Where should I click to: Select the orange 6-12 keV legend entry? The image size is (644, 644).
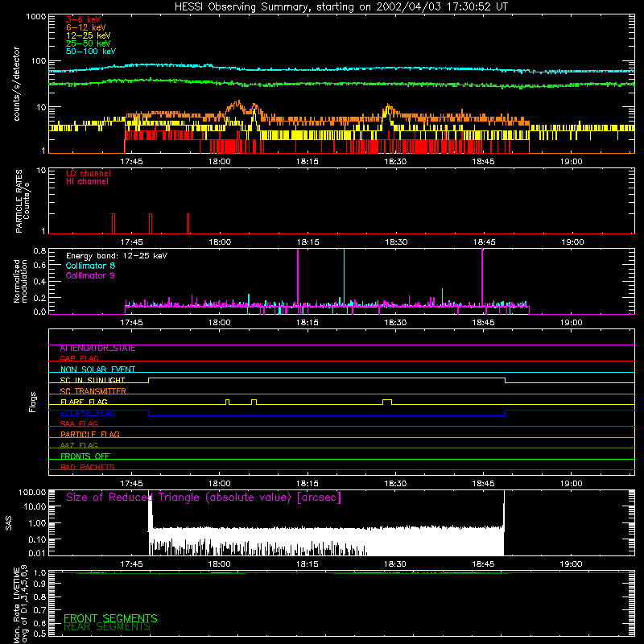tap(86, 27)
